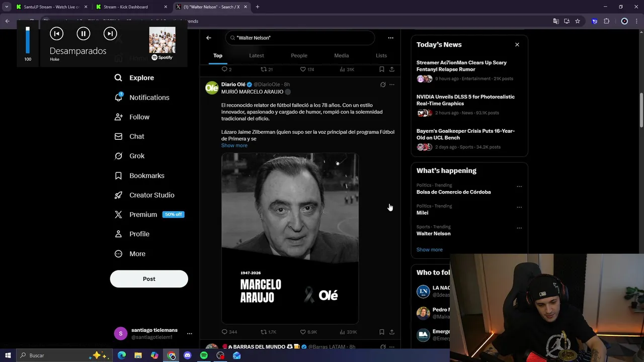The height and width of the screenshot is (362, 644).
Task: Click the Spotify album art thumbnail
Action: click(x=162, y=40)
